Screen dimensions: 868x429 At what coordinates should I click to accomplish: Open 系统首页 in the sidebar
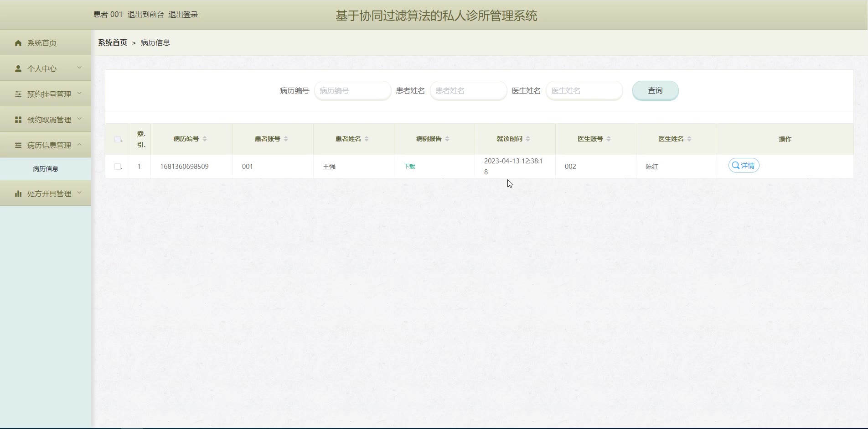(x=46, y=43)
